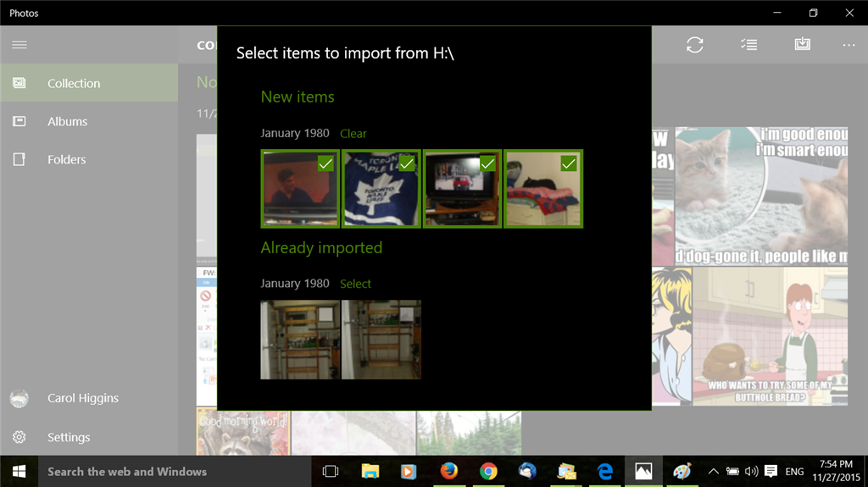Open the hamburger navigation menu
The image size is (868, 487).
(19, 45)
